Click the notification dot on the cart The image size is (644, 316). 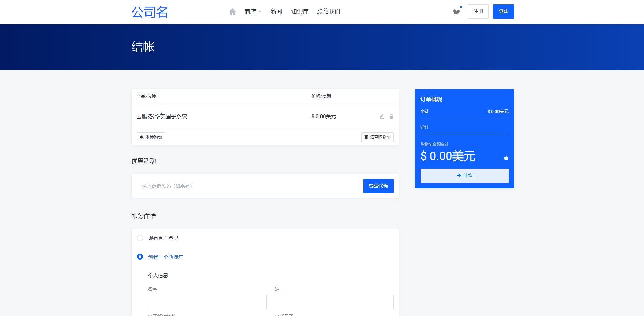(461, 6)
